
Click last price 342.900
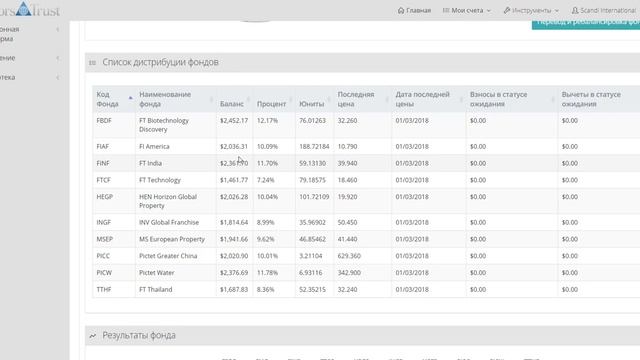[x=349, y=273]
